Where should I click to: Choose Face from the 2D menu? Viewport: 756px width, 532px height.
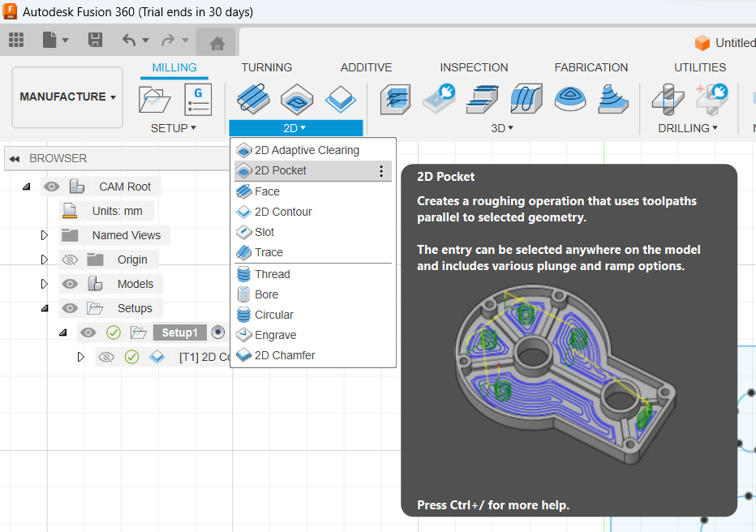313,191
